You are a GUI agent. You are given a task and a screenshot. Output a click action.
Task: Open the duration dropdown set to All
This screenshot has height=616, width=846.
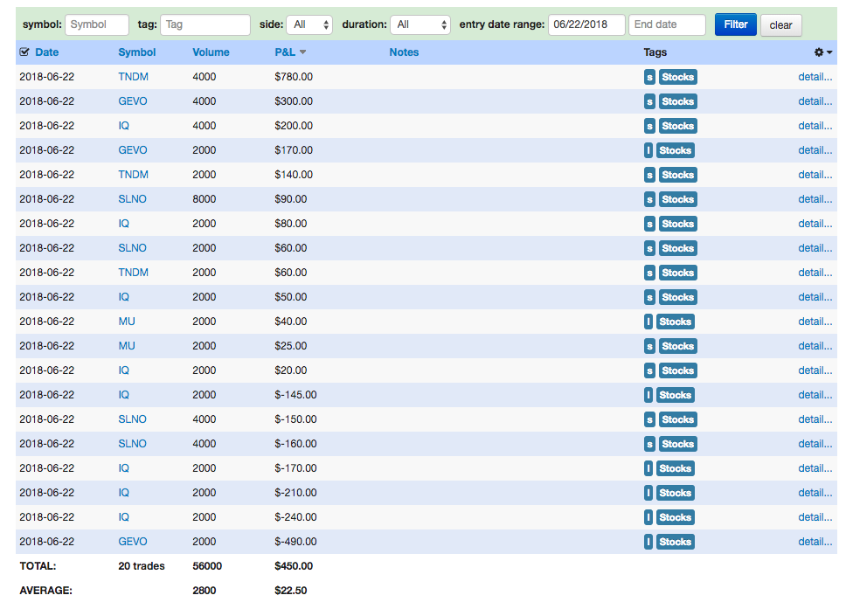(420, 24)
